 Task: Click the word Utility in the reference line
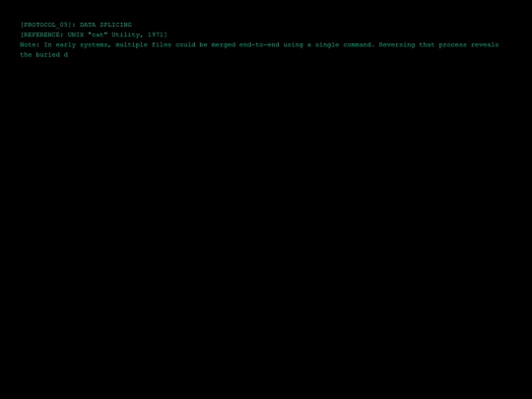[127, 34]
